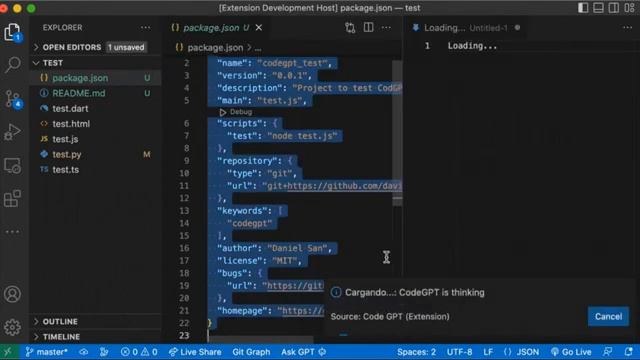Collapse the TEST folder section
Viewport: 640px width, 360px height.
(95, 63)
